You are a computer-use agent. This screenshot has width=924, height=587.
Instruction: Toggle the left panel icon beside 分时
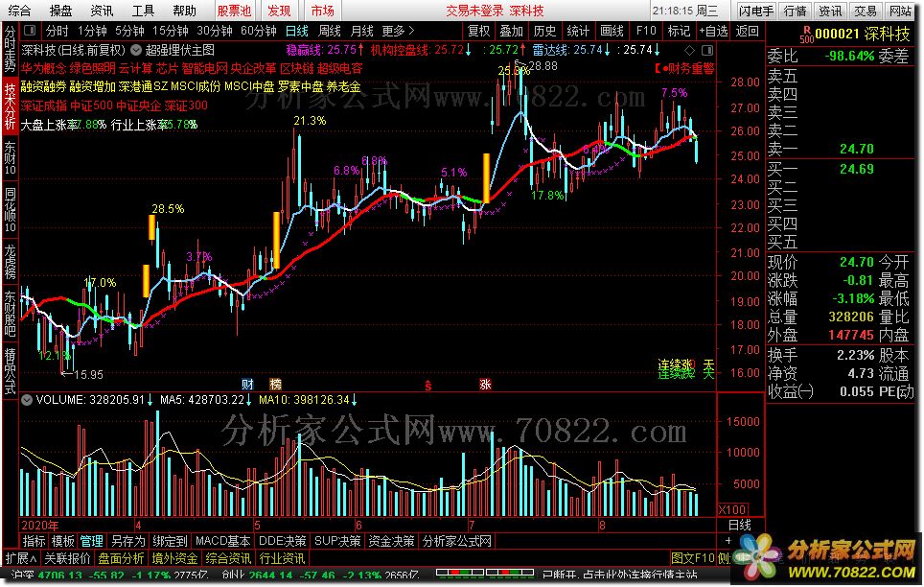pyautogui.click(x=31, y=31)
